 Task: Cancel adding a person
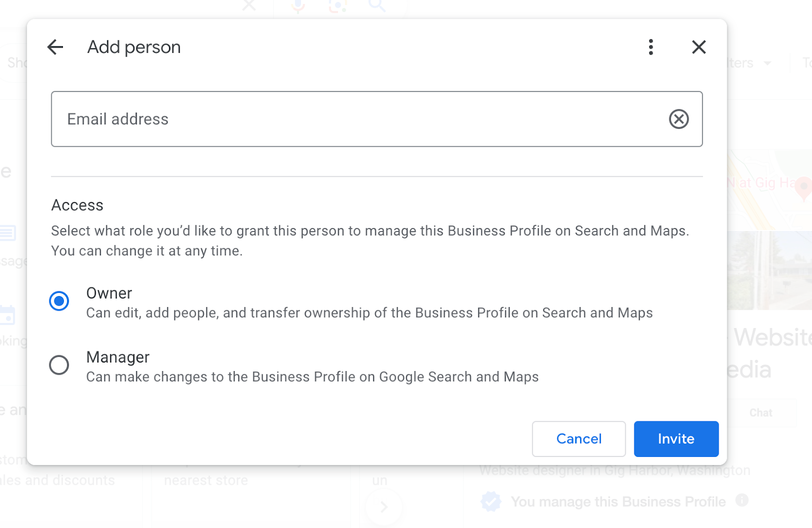[x=579, y=439]
